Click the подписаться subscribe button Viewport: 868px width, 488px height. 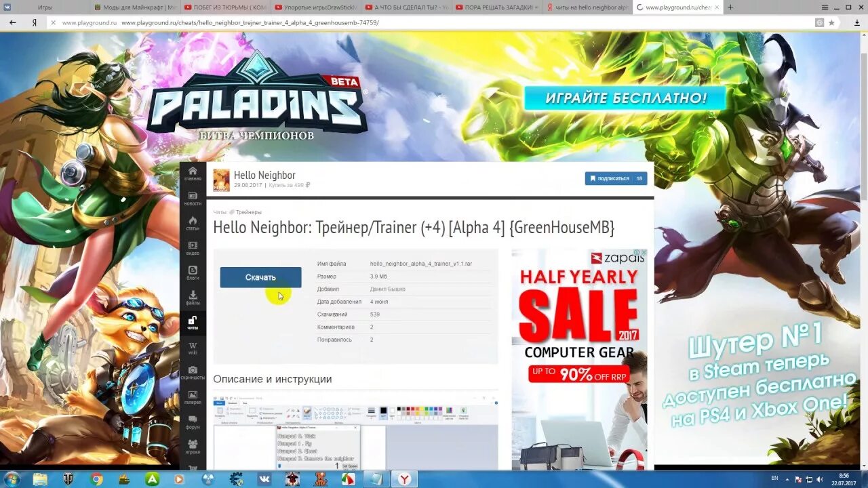coord(616,178)
